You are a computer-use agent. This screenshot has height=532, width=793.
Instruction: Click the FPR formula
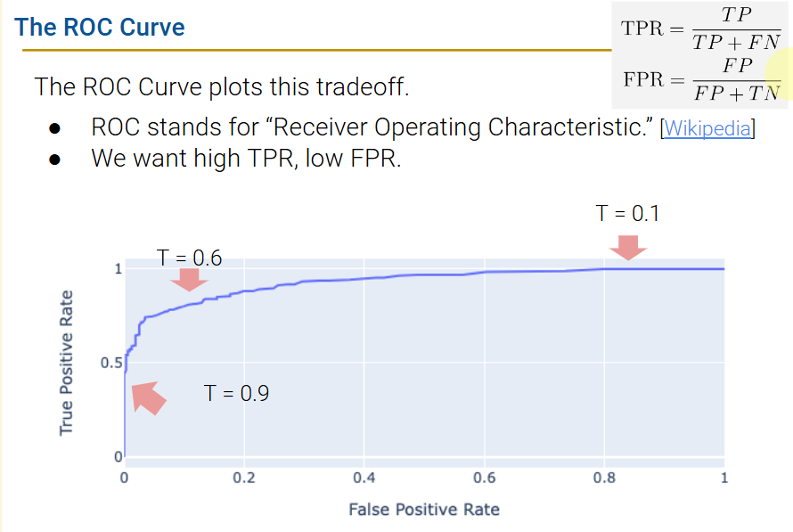pyautogui.click(x=701, y=79)
